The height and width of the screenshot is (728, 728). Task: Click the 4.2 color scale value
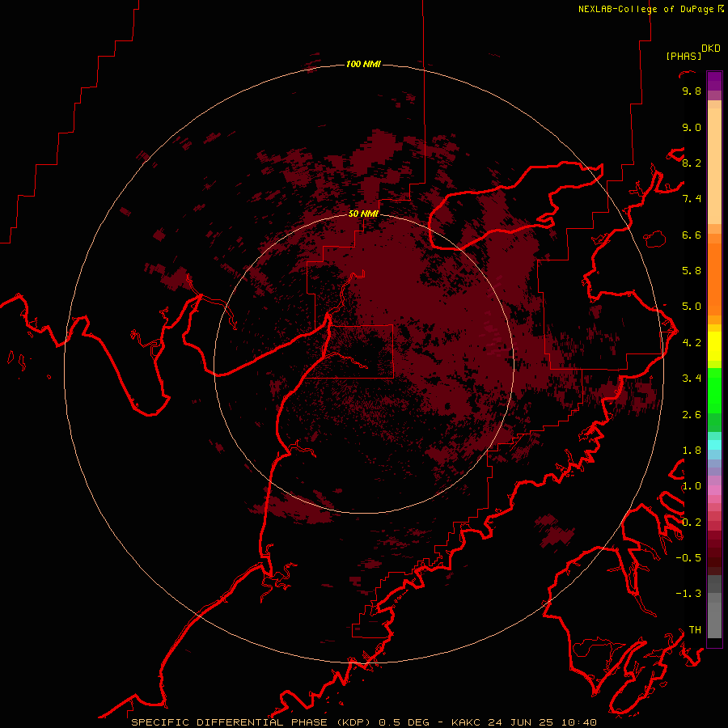(x=692, y=343)
